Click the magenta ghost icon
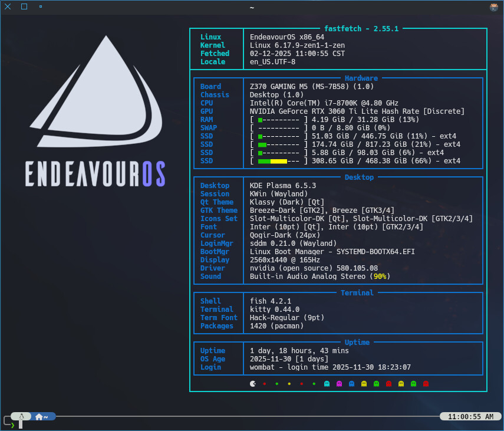This screenshot has width=504, height=431. point(339,383)
